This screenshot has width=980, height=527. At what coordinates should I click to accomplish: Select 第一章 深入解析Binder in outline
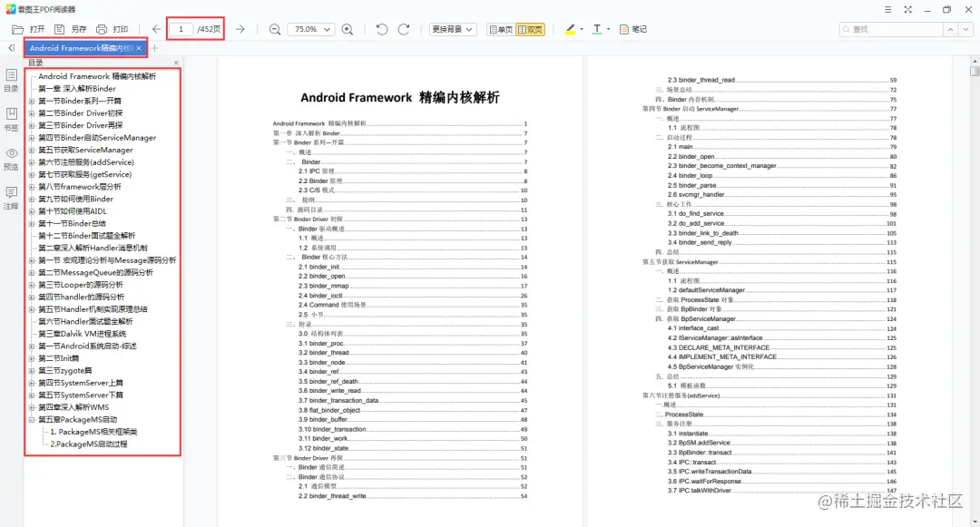(77, 89)
